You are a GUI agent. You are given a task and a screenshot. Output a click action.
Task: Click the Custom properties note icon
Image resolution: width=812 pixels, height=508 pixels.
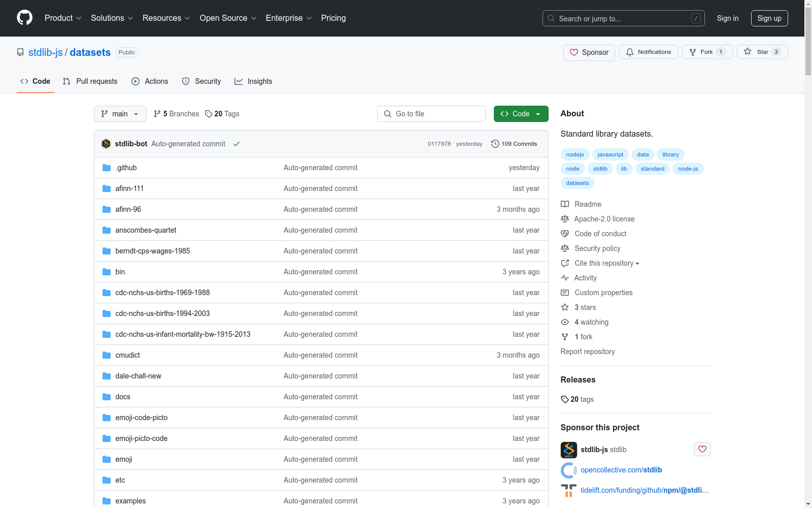(565, 293)
